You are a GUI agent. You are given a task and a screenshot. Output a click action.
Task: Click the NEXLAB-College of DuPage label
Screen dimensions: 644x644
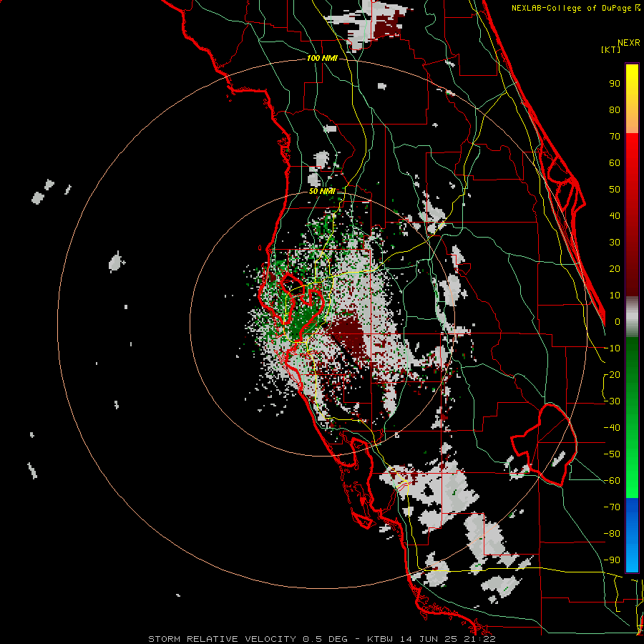(571, 8)
